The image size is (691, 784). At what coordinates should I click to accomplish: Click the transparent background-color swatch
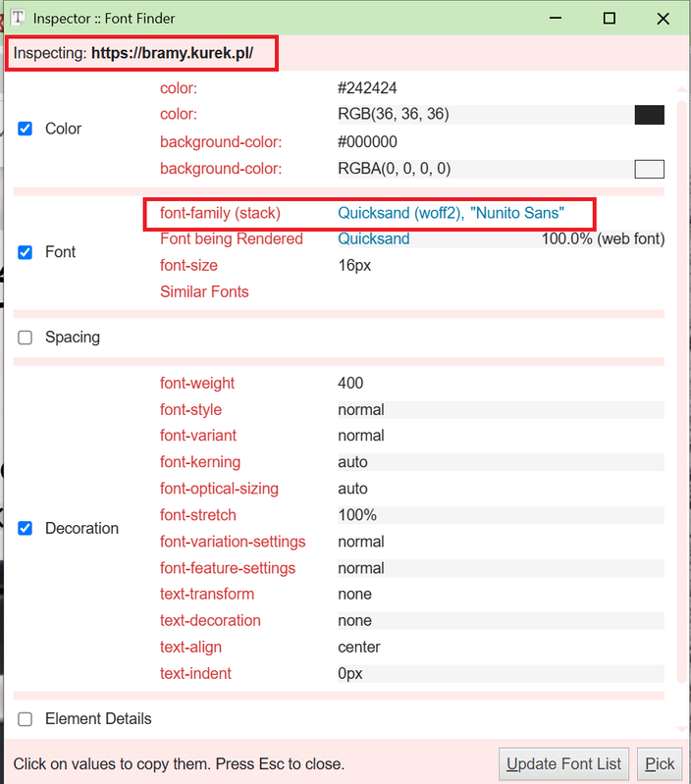coord(649,169)
